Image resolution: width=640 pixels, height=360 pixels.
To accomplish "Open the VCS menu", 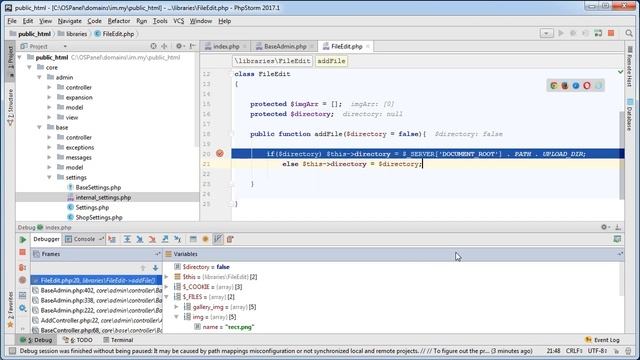I will (x=178, y=21).
